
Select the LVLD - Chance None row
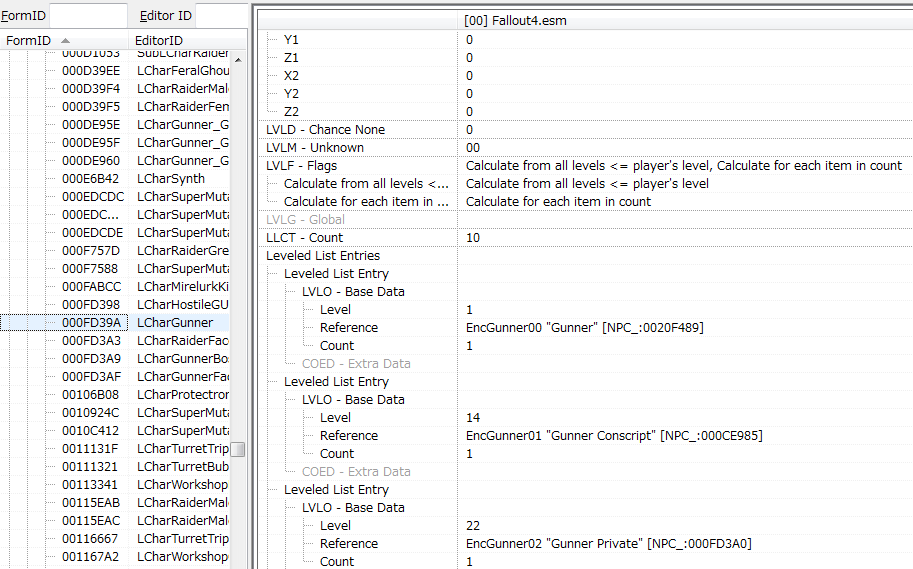coord(585,130)
